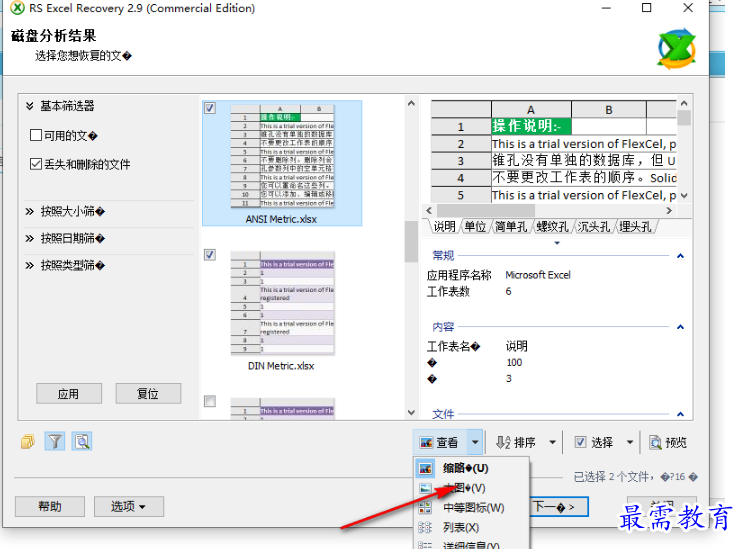Click the stacked files icon in bottom toolbar
741x549 pixels.
point(28,442)
